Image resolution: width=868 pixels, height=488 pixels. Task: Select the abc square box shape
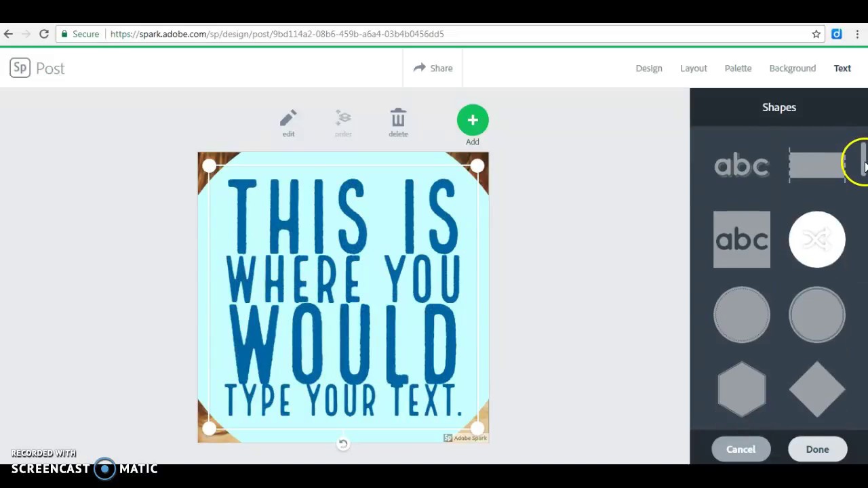(x=742, y=239)
